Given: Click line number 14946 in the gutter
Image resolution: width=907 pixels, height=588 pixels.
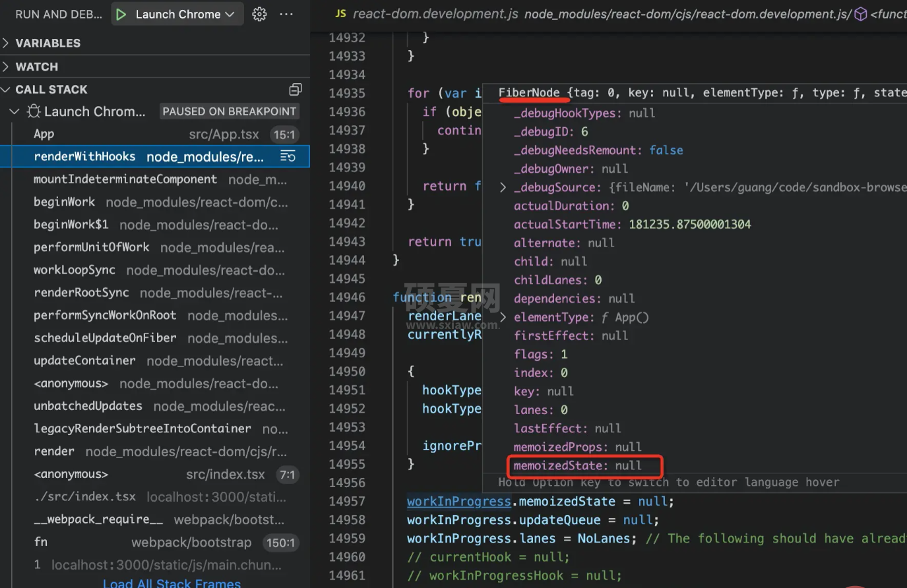Looking at the screenshot, I should [347, 297].
